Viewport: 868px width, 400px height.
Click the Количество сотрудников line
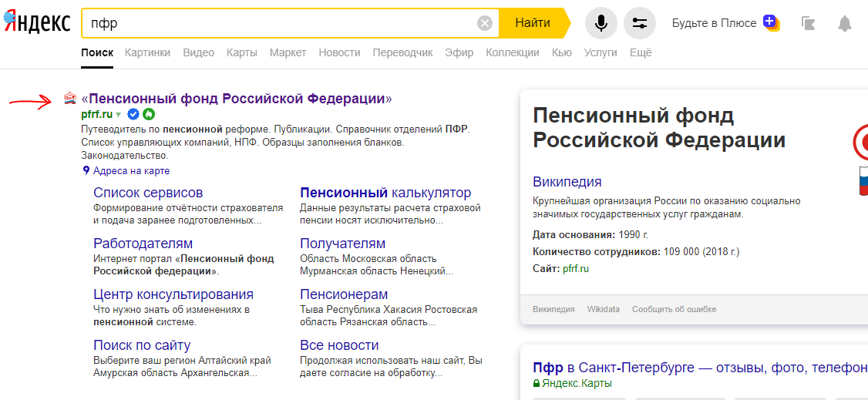[636, 252]
